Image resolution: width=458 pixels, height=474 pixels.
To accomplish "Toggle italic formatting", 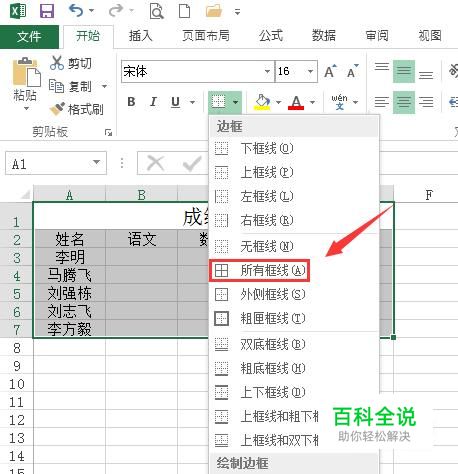I will (153, 102).
